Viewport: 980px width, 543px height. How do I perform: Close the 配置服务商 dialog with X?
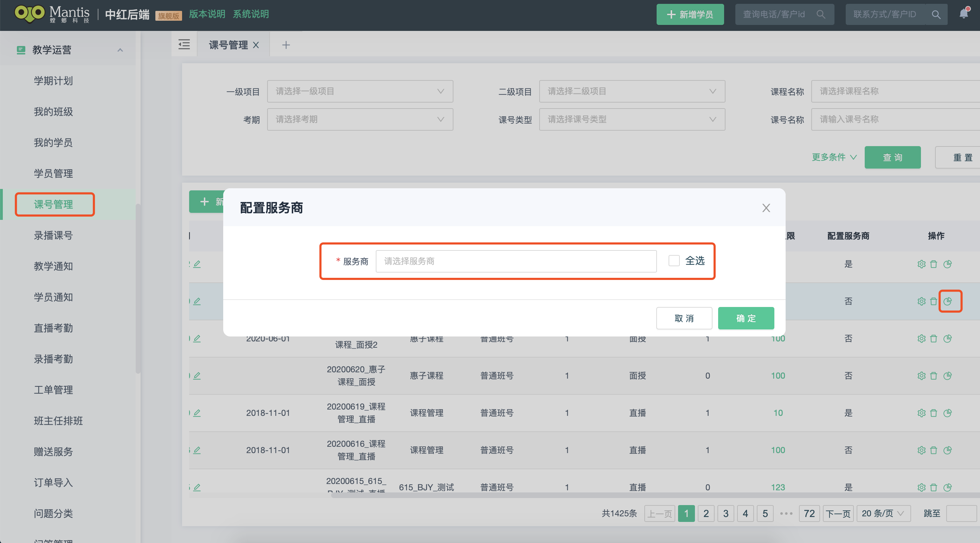coord(766,208)
